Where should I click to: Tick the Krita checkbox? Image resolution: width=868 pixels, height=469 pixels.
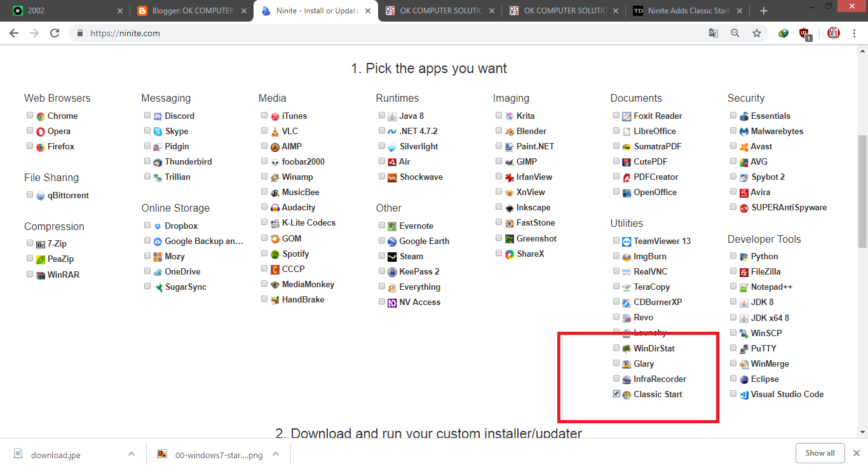(x=499, y=116)
